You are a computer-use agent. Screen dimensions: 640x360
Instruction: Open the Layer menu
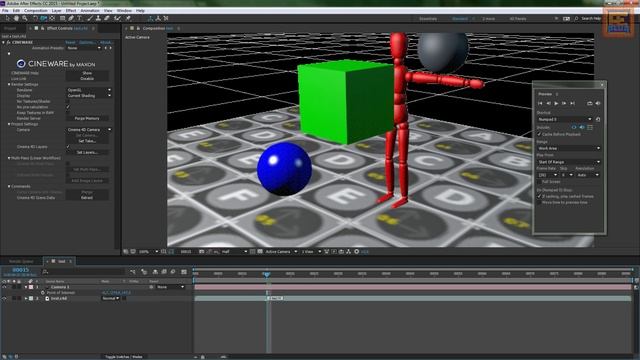point(57,11)
